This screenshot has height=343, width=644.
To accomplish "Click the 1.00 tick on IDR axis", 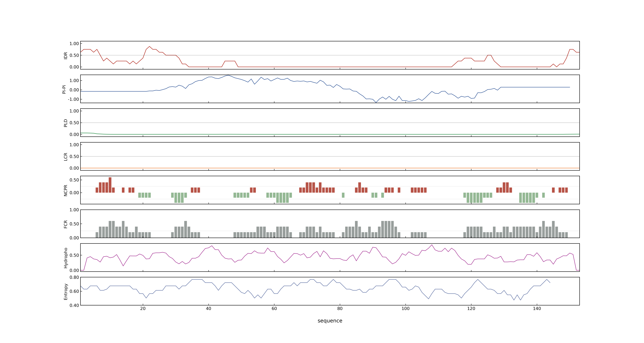I will [x=74, y=44].
